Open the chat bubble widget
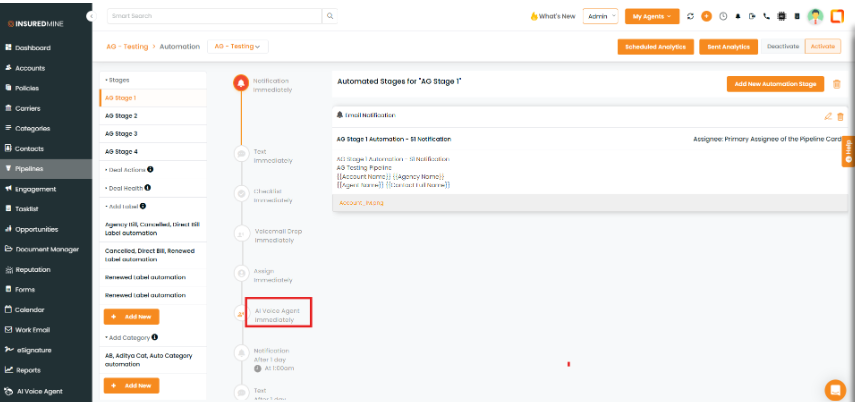 pos(834,389)
